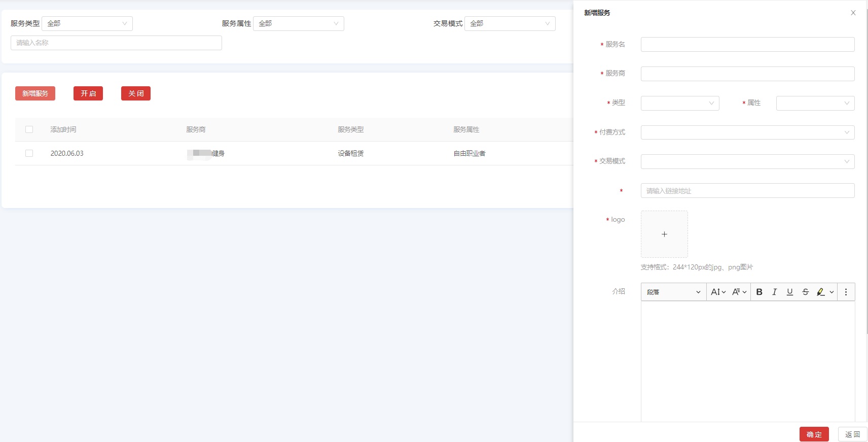Show more editor toolbar items
The image size is (868, 442).
pos(846,292)
